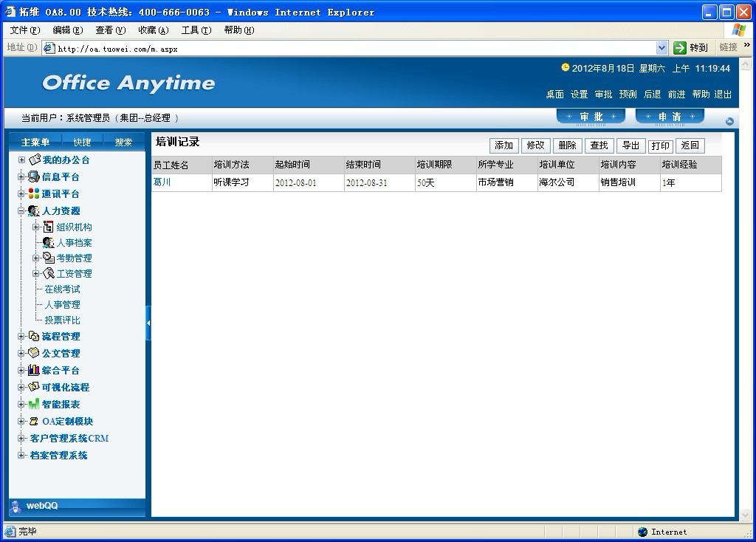Click the 导出 button
Viewport: 756px width, 542px height.
click(x=630, y=145)
